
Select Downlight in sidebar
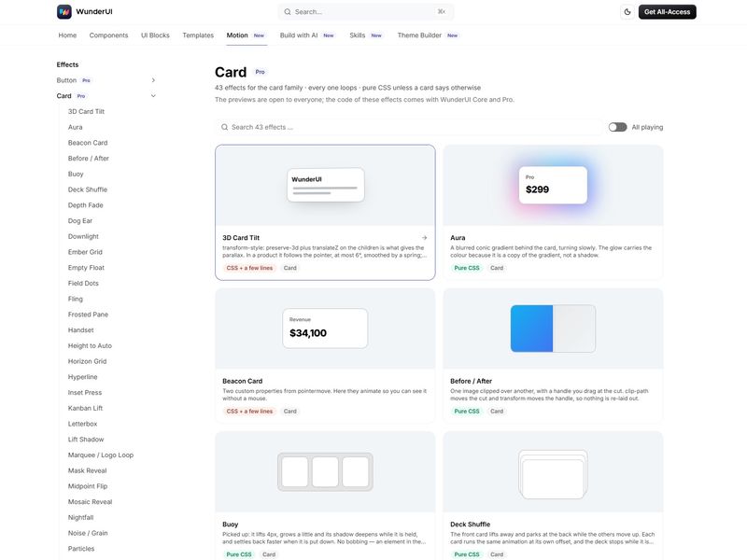pos(83,237)
